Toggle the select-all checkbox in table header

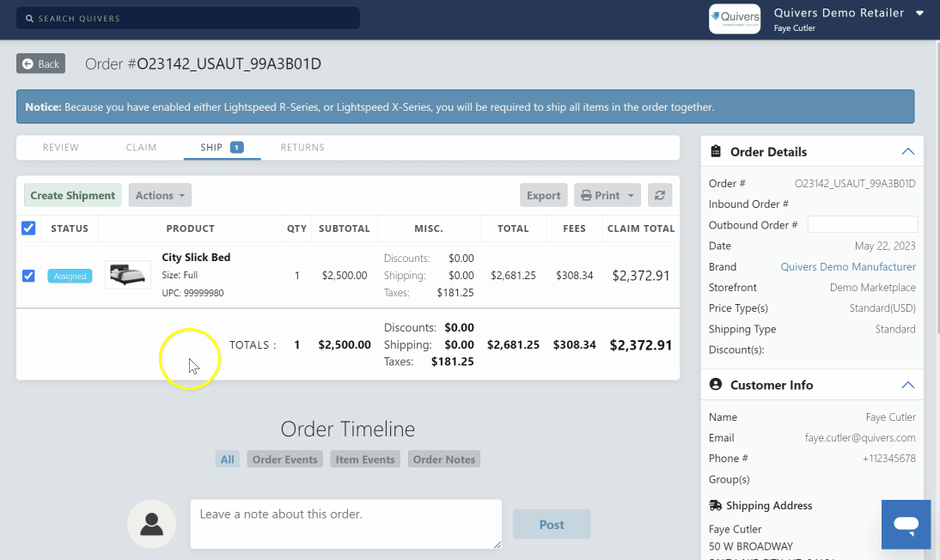click(x=28, y=228)
